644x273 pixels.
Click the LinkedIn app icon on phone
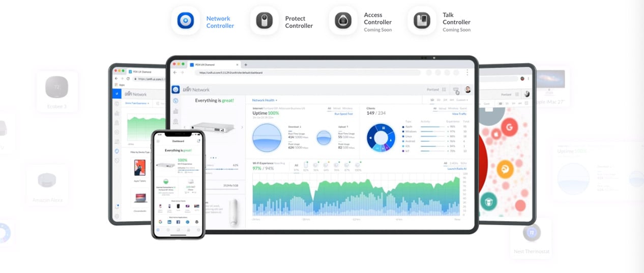[x=169, y=222]
